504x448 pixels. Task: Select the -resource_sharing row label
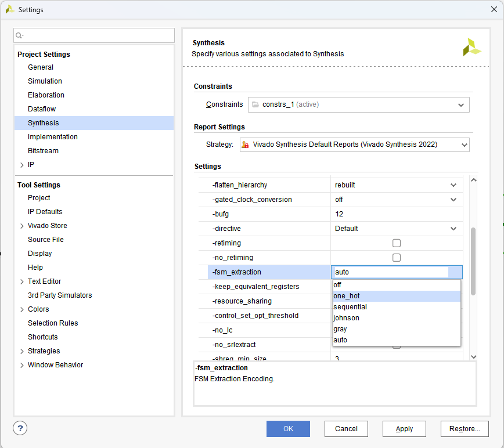[x=242, y=301]
